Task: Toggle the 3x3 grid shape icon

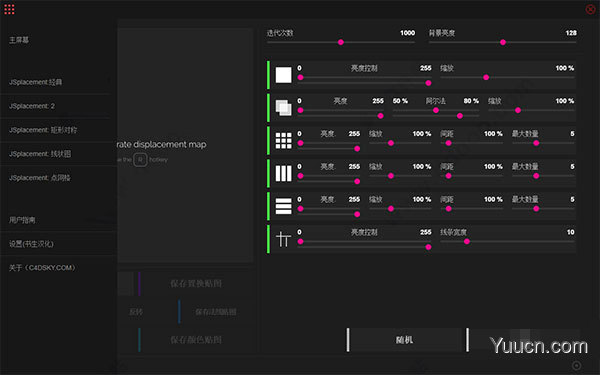Action: [284, 140]
